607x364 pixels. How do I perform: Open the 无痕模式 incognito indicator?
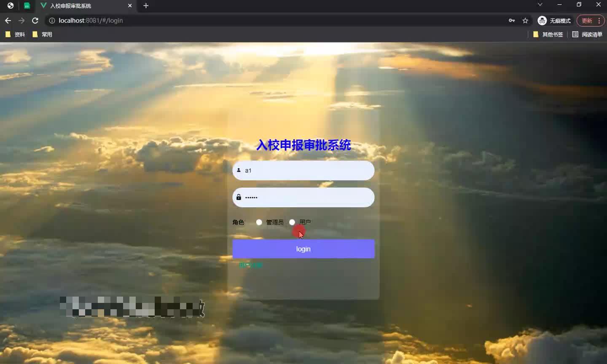[554, 21]
